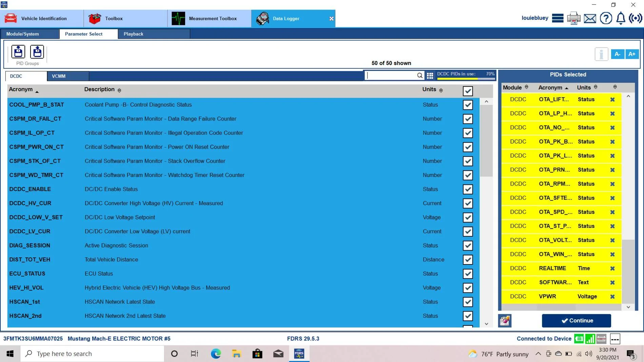
Task: Sort selected PIDs by Module
Action: coord(516,87)
